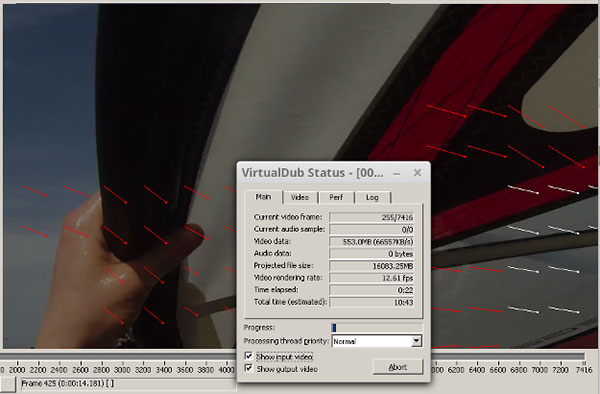Abort the current rendering job
This screenshot has width=600, height=394.
[398, 367]
